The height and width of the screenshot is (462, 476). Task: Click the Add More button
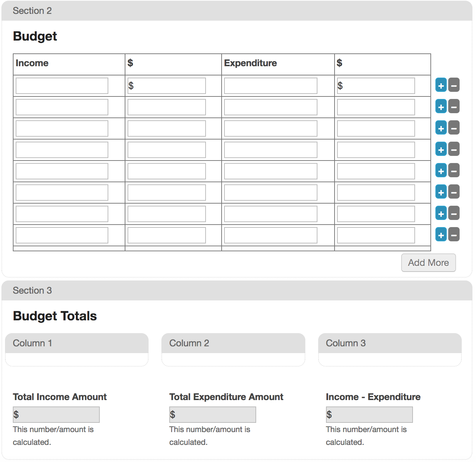[428, 263]
